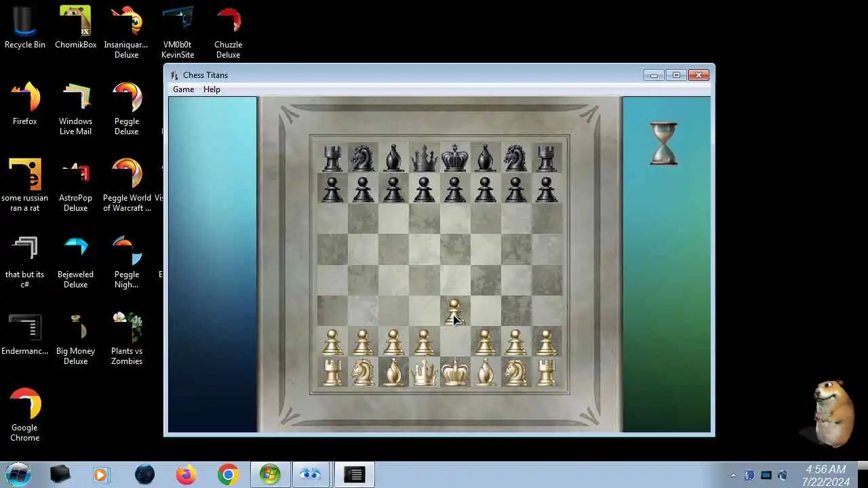
Task: Click the googly eyes taskbar icon
Action: click(311, 475)
